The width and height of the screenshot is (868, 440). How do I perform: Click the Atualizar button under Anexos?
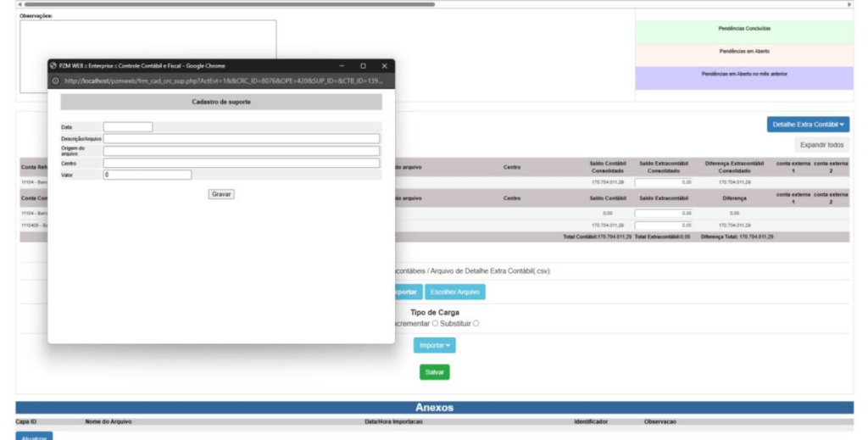[34, 436]
